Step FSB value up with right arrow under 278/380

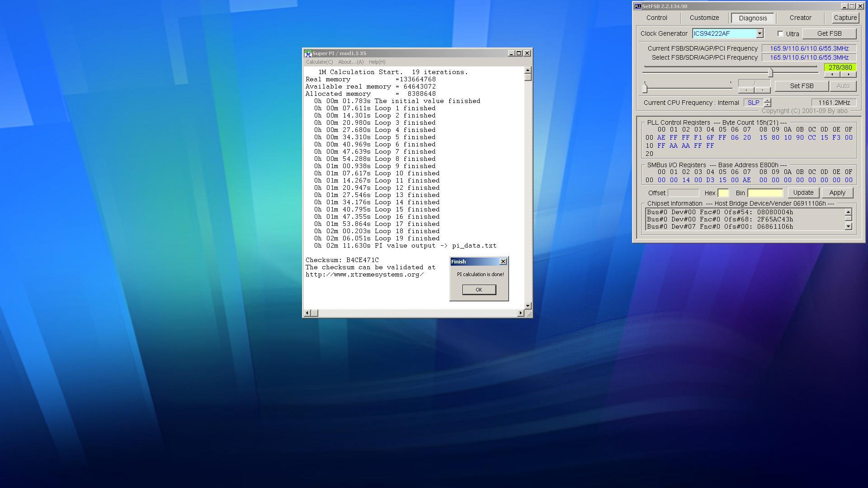[848, 74]
